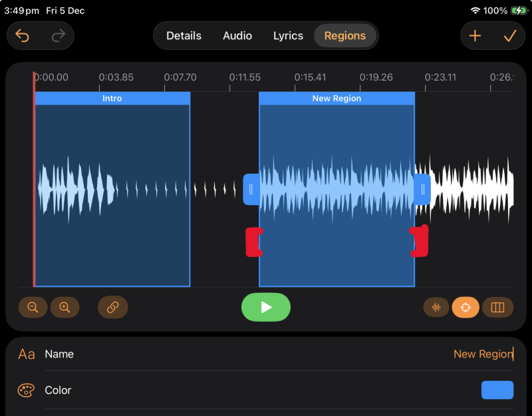532x416 pixels.
Task: Toggle the orange crosshair follow button
Action: (x=465, y=308)
